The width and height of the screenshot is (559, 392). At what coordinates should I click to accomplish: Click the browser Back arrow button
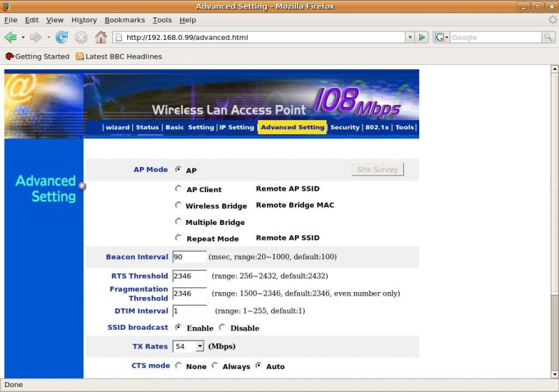coord(10,37)
